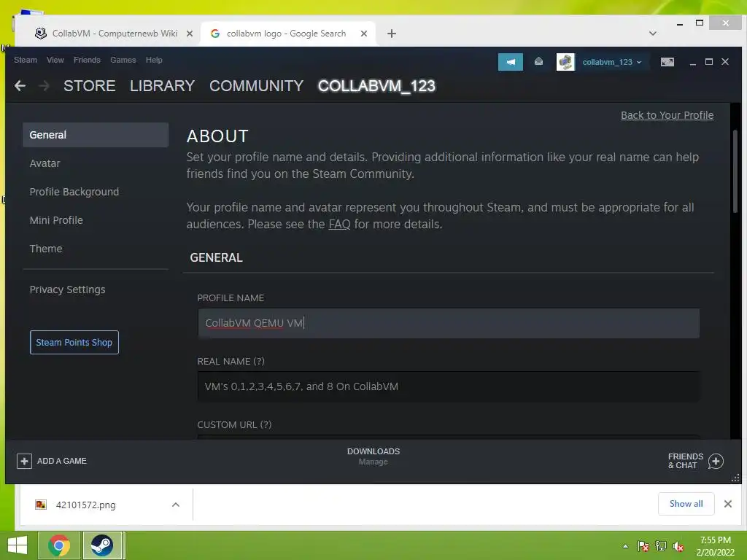Close the collabvm logo Google Search tab

tap(363, 34)
